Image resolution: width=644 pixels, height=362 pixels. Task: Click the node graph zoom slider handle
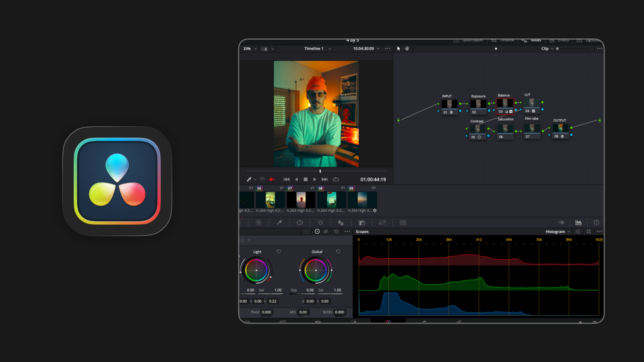tap(557, 49)
